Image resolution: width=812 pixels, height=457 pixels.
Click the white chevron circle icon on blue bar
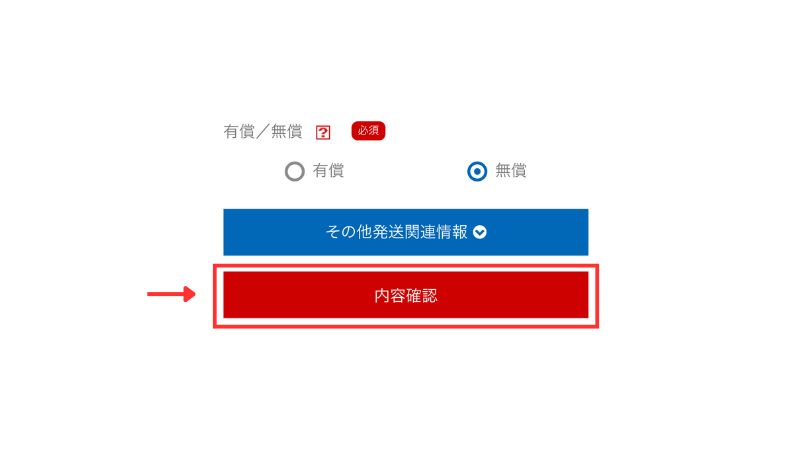(x=480, y=232)
